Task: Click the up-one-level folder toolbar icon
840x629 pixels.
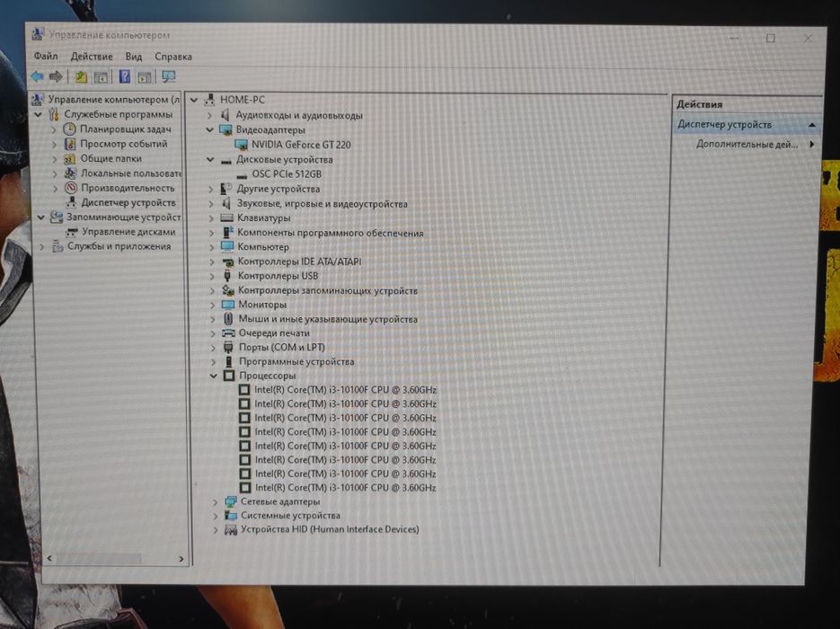Action: point(81,77)
